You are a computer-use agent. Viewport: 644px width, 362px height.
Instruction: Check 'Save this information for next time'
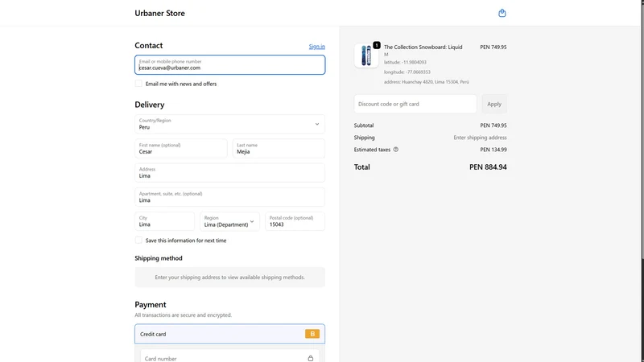[138, 240]
